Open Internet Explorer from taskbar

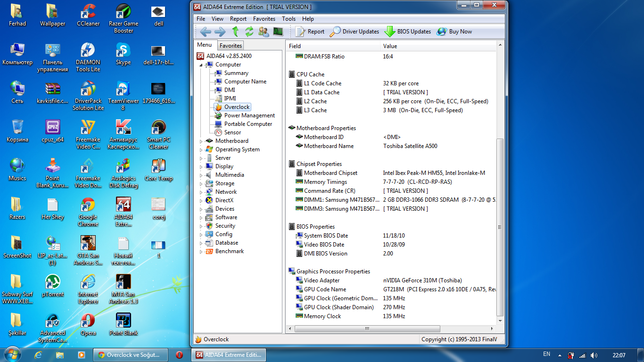(38, 355)
